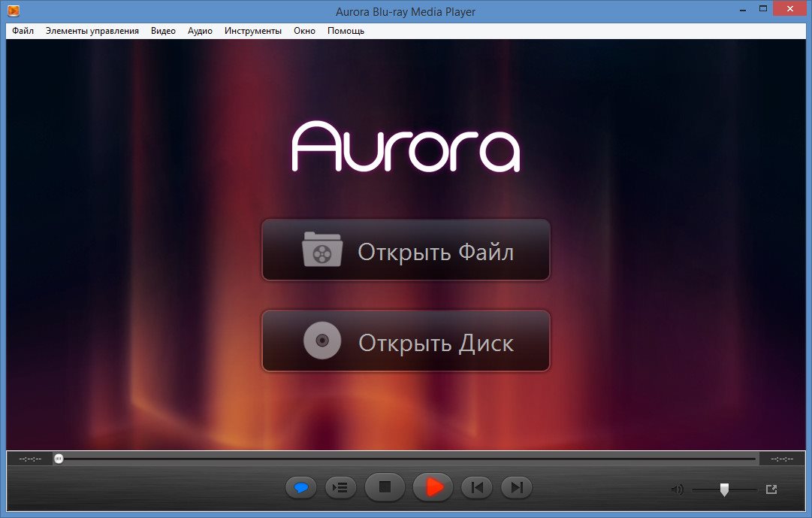Click the Aurora app icon in title bar
Image resolution: width=812 pixels, height=518 pixels.
coord(14,11)
